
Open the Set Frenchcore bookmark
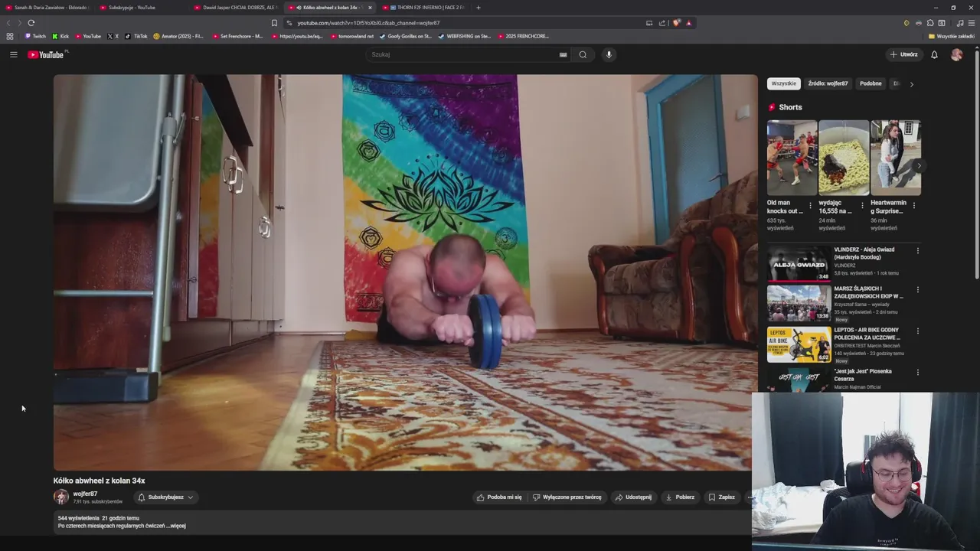point(237,36)
